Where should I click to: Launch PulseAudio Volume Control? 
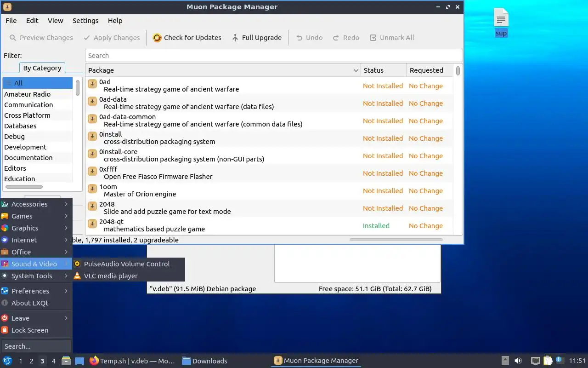point(129,264)
